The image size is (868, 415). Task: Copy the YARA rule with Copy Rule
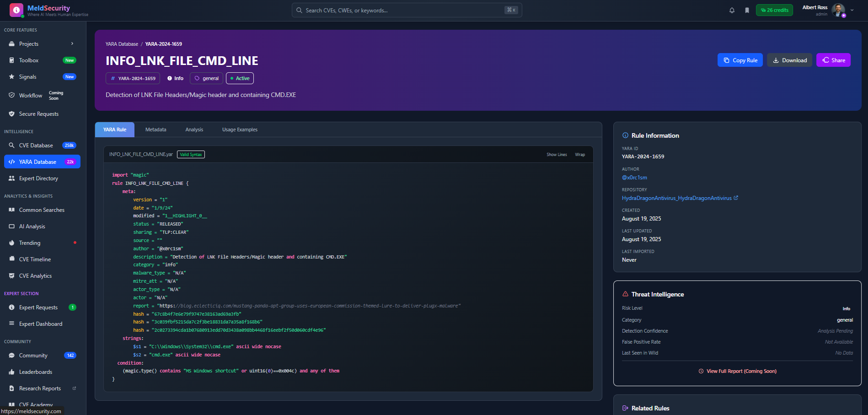[740, 60]
